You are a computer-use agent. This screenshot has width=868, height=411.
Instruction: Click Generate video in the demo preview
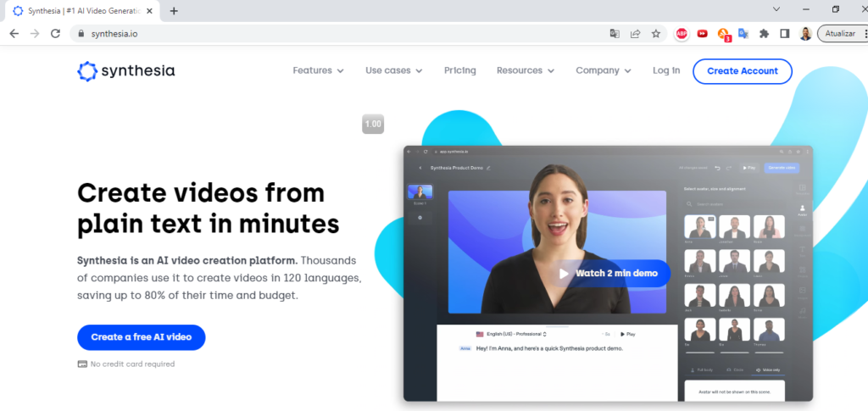click(781, 168)
